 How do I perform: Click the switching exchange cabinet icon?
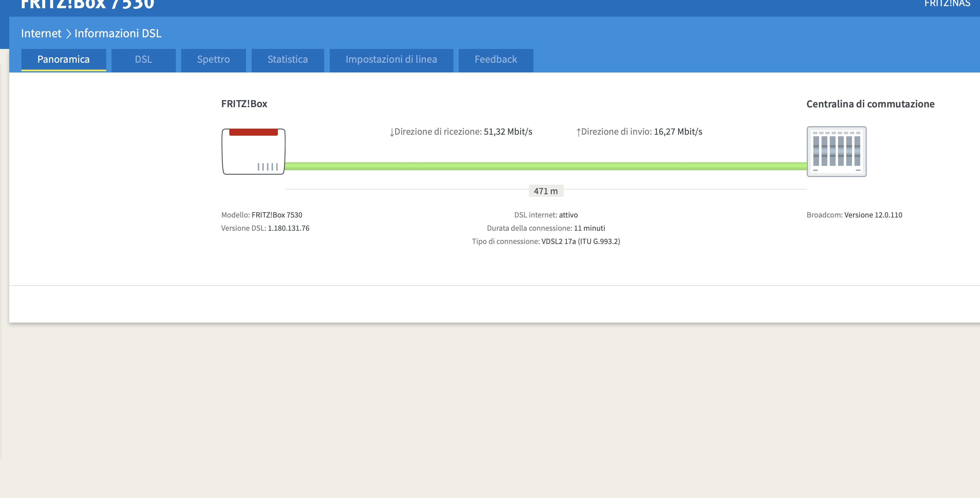[x=836, y=152]
